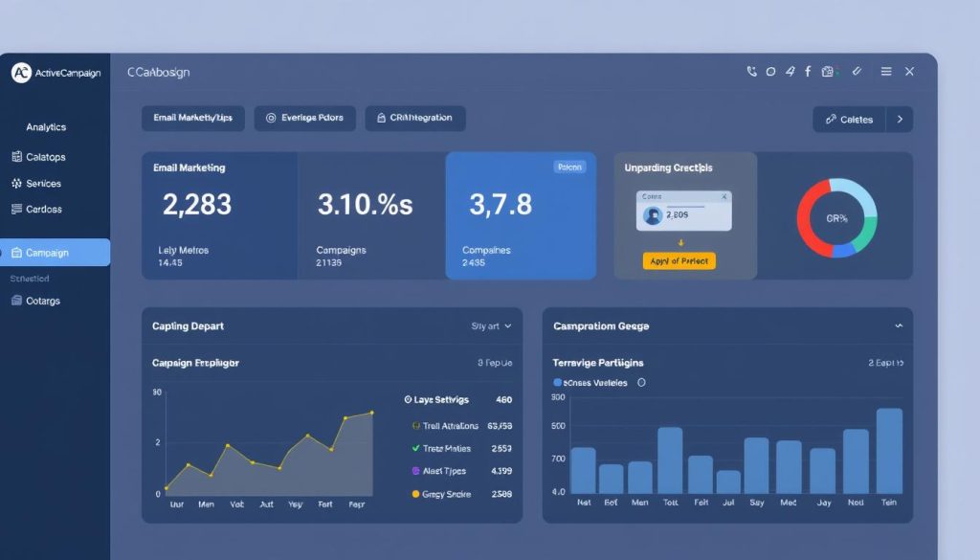Viewport: 980px width, 560px height.
Task: Toggle the Laye Settings circle control
Action: click(408, 399)
